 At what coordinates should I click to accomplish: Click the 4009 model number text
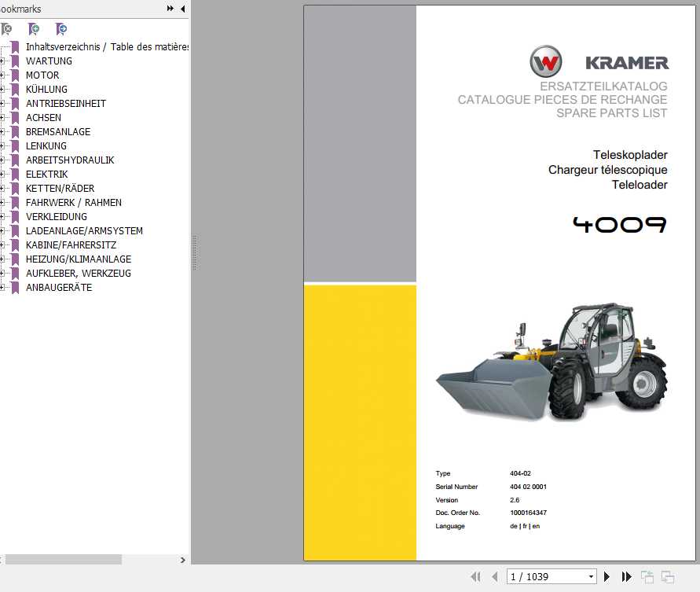(620, 224)
